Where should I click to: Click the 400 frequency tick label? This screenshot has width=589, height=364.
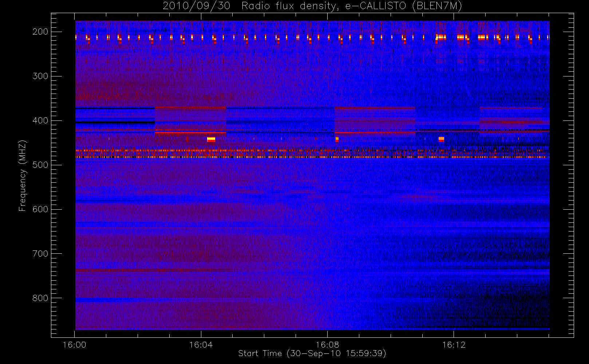(x=40, y=120)
